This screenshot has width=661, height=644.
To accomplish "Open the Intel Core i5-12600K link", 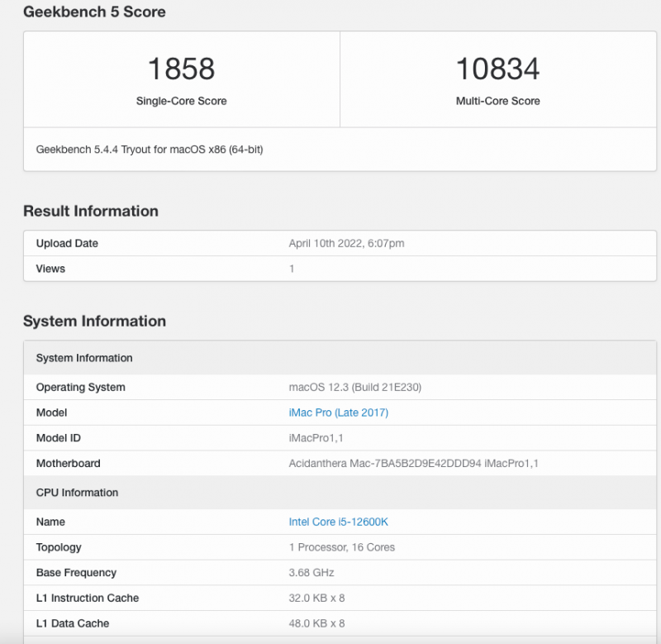I will [x=338, y=522].
